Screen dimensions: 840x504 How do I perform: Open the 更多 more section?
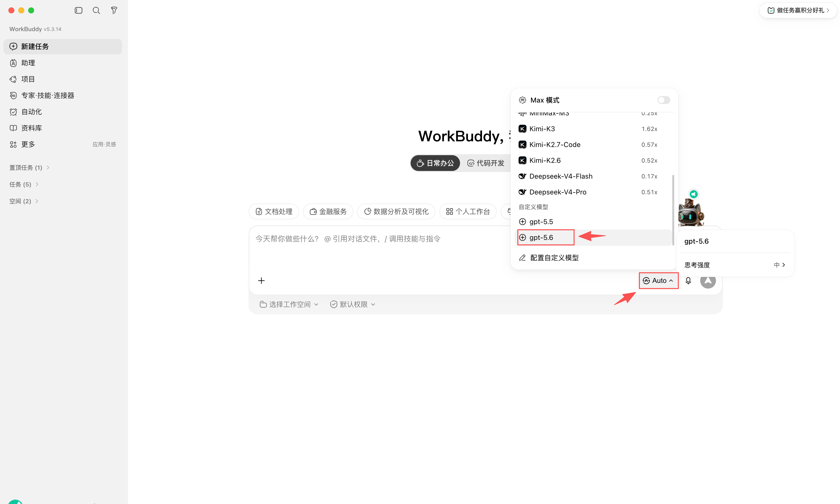pos(63,144)
